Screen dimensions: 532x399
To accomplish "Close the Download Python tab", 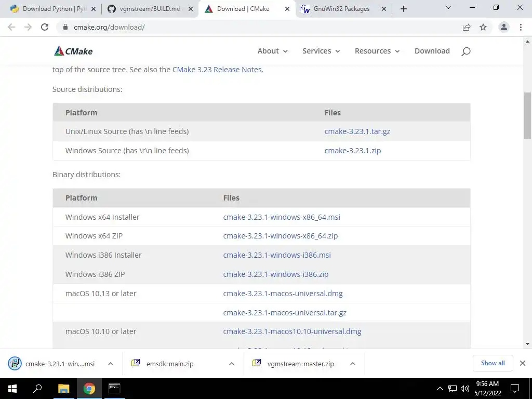I will 94,9.
